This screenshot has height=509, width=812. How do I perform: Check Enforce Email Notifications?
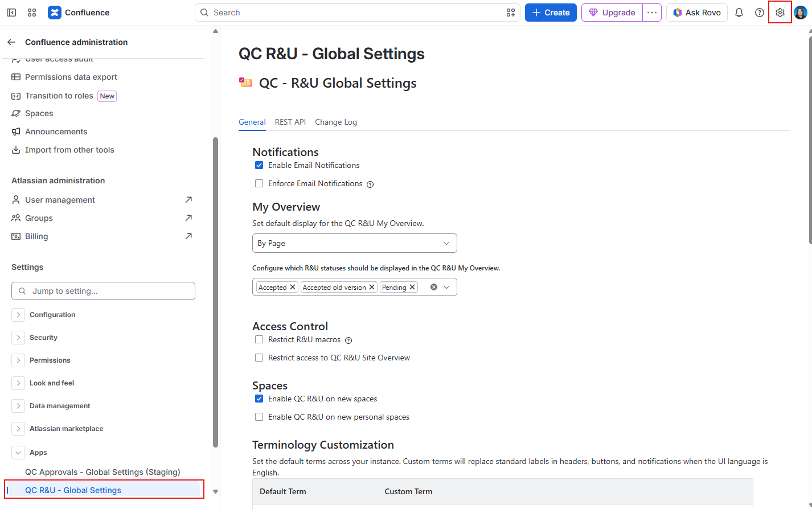coord(259,183)
